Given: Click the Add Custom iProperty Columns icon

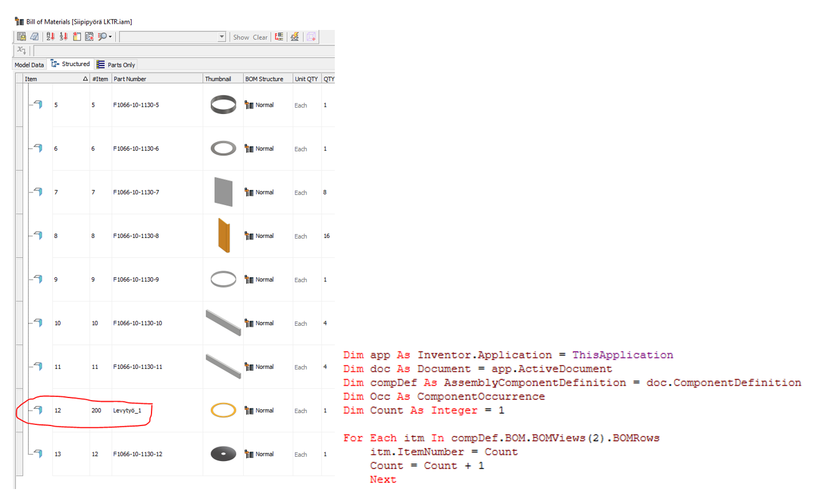Looking at the screenshot, I should [89, 37].
